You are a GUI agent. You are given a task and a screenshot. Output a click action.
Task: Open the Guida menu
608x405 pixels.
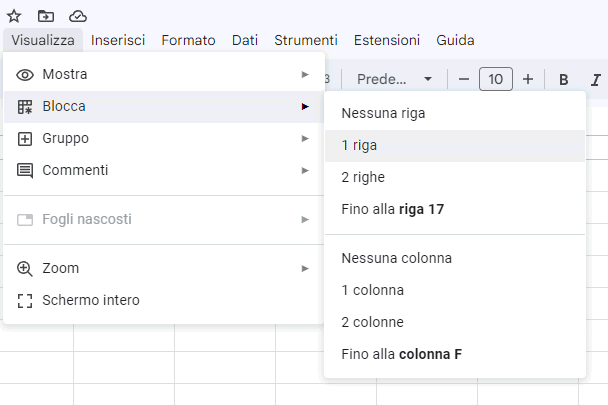(x=455, y=40)
